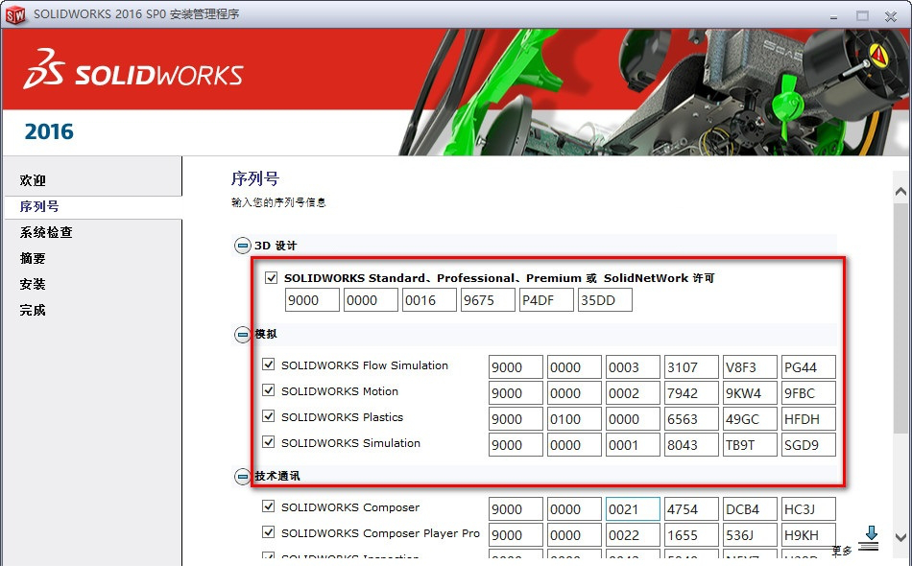Click Composer serial field HC3J

[808, 509]
